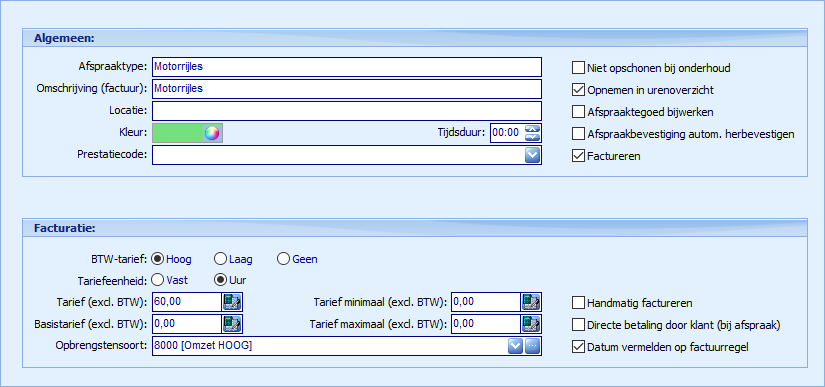Uncheck Datum vermelden op factuurregel

pyautogui.click(x=578, y=347)
